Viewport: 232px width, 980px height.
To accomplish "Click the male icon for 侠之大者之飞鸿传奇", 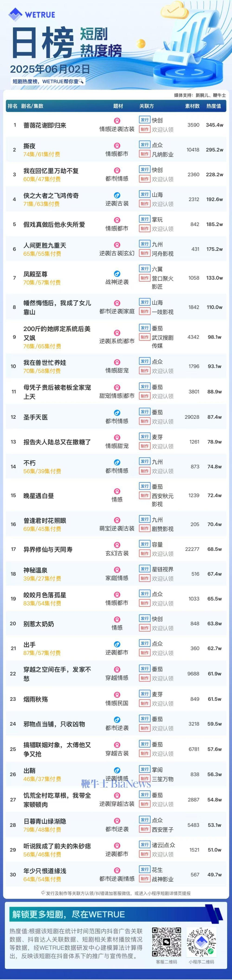I will coord(117,195).
